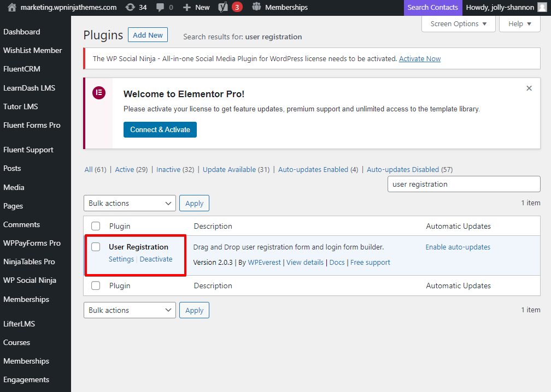The image size is (551, 392).
Task: Click the bottom Apply button
Action: [195, 310]
